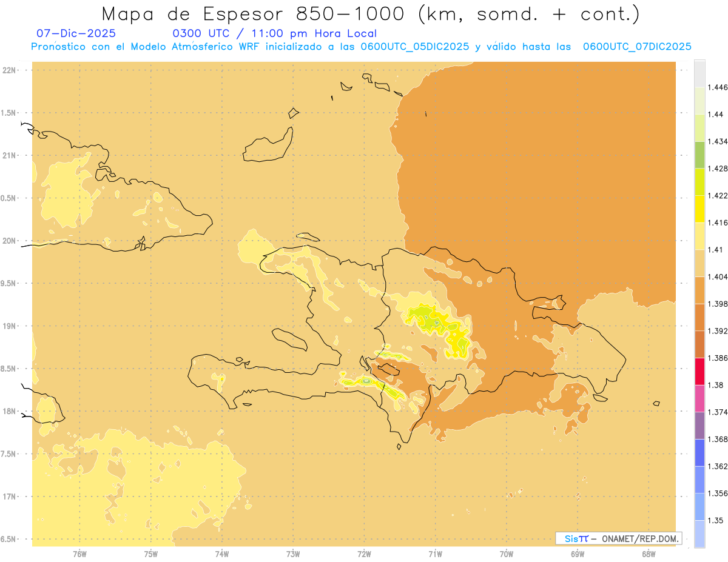The height and width of the screenshot is (562, 728).
Task: Click the legend value '1.368'
Action: pyautogui.click(x=717, y=439)
